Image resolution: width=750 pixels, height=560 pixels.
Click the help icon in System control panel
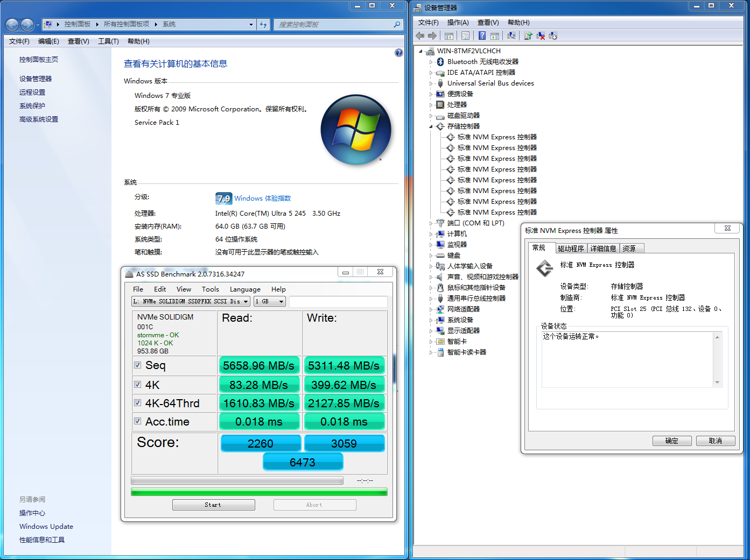point(398,53)
